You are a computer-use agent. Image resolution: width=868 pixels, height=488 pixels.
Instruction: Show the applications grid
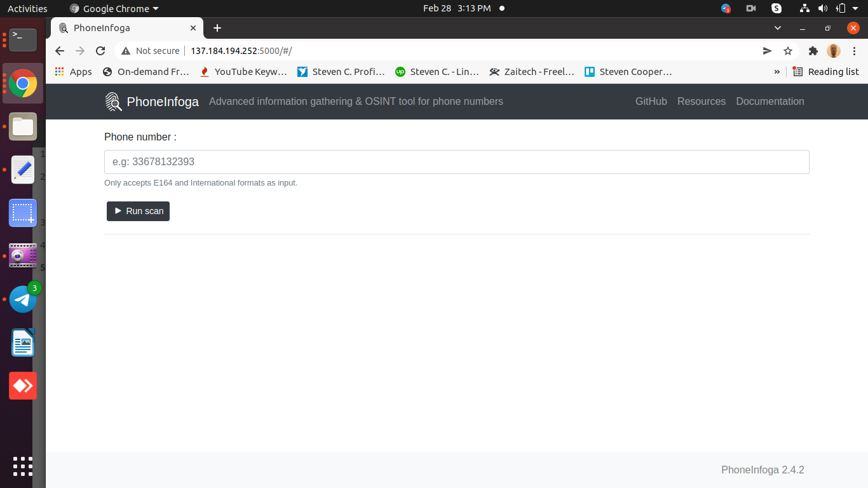tap(23, 466)
